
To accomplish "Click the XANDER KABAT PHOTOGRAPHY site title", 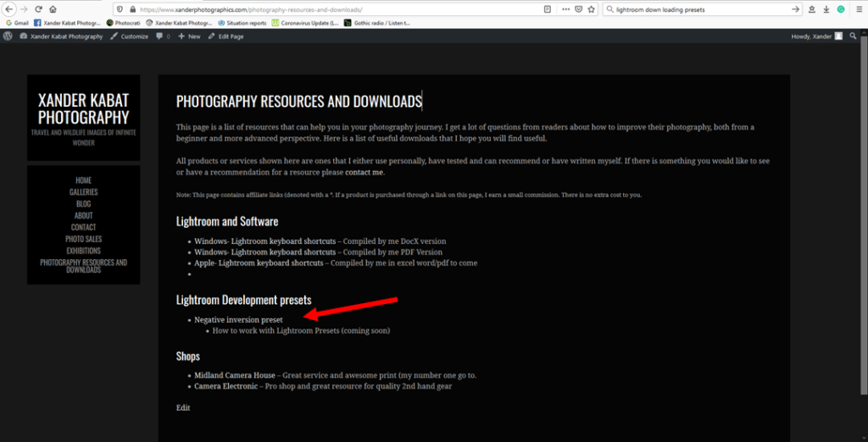I will (84, 108).
